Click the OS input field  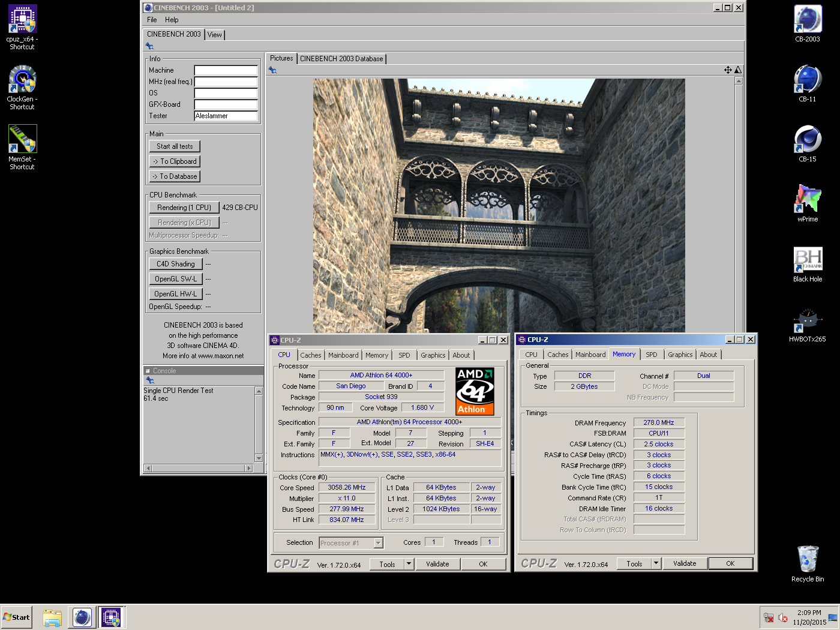[x=226, y=93]
